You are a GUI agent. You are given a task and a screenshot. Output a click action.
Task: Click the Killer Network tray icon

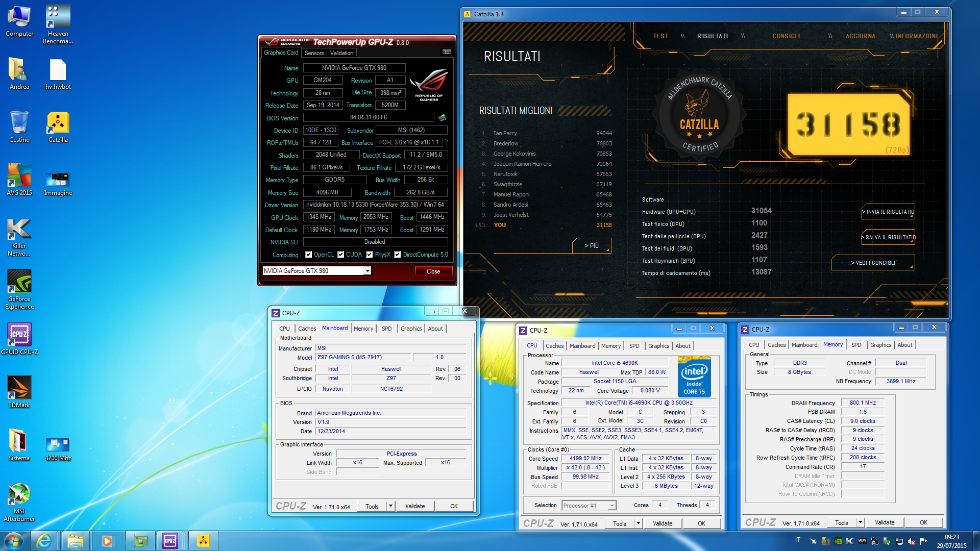pyautogui.click(x=850, y=541)
